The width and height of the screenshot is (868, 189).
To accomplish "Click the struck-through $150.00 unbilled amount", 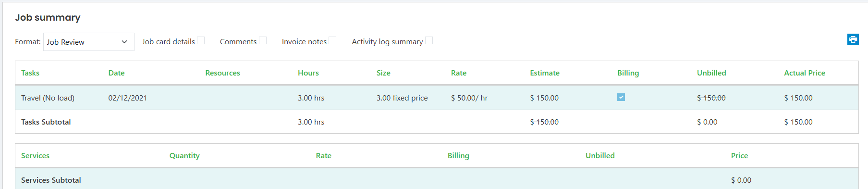I will [711, 98].
